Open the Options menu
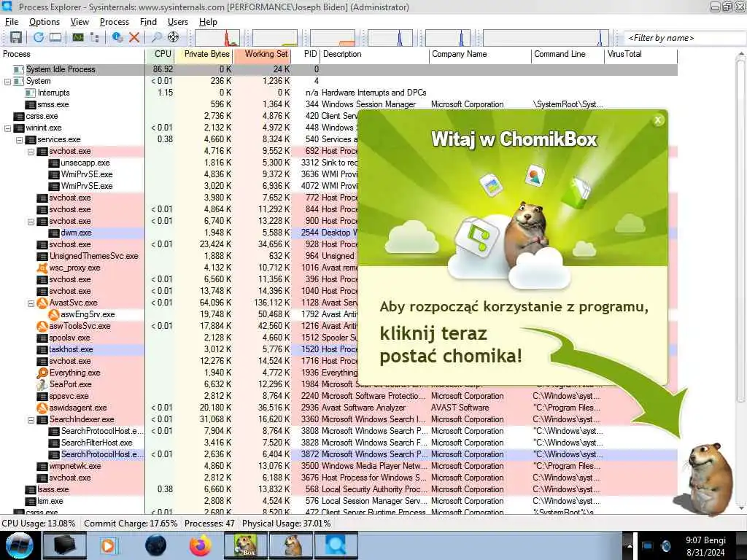747x560 pixels. 44,22
